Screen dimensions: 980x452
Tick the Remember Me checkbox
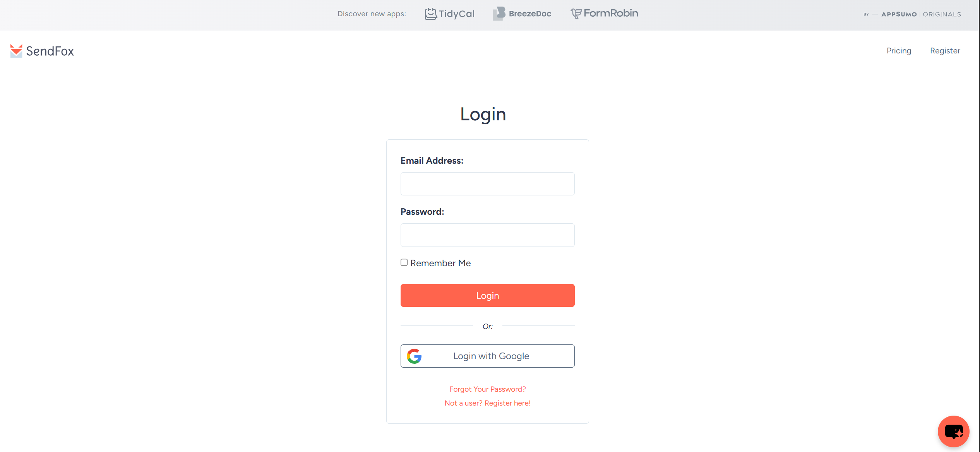pos(404,262)
